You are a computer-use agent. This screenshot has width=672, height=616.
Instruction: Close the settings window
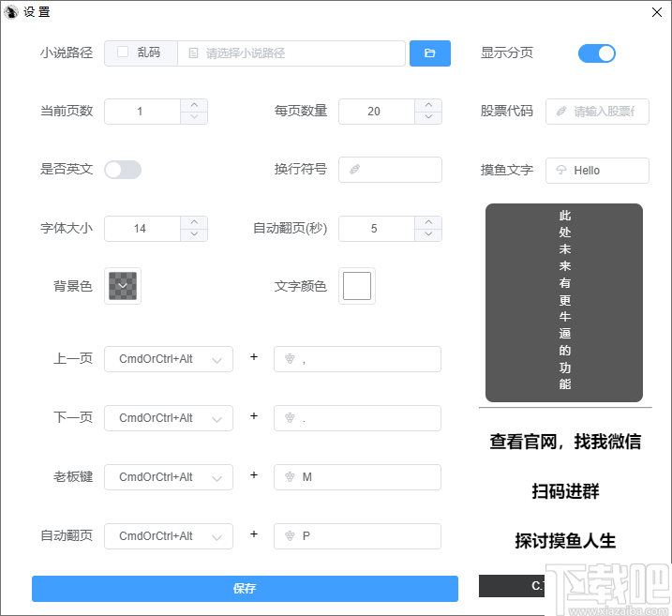[657, 12]
